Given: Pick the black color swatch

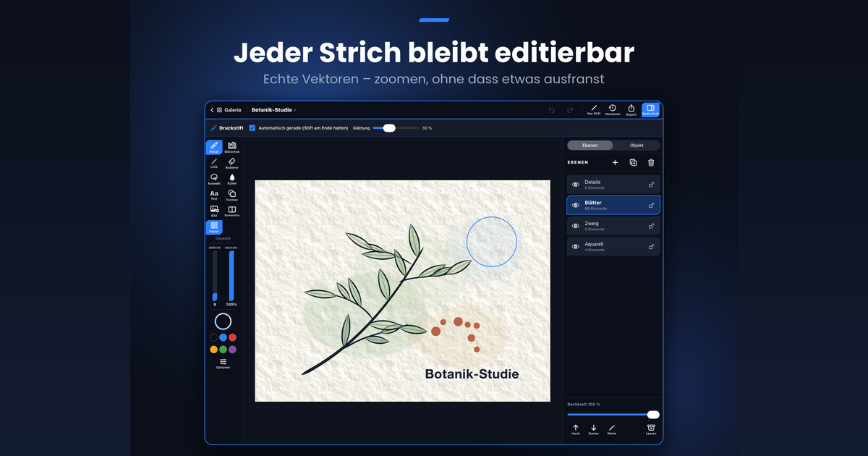Looking at the screenshot, I should 213,337.
